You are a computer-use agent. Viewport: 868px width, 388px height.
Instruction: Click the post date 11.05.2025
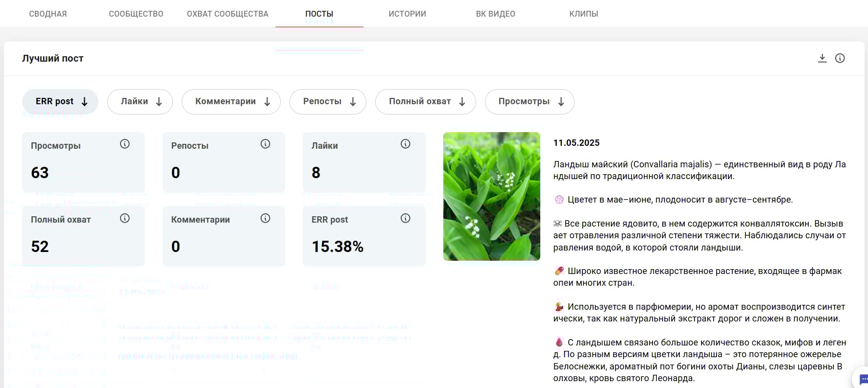pyautogui.click(x=577, y=143)
